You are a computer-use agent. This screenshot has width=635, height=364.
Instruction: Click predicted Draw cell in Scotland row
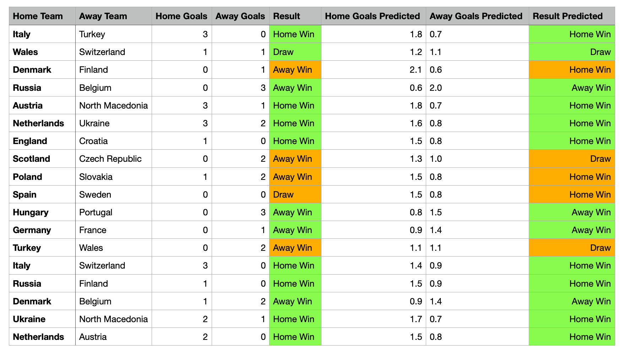coord(600,159)
